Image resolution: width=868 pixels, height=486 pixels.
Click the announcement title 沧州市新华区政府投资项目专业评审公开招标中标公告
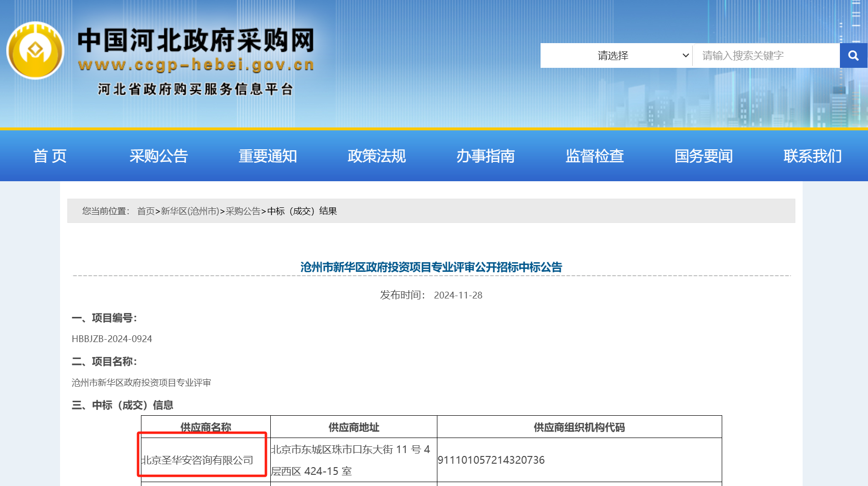(x=431, y=267)
